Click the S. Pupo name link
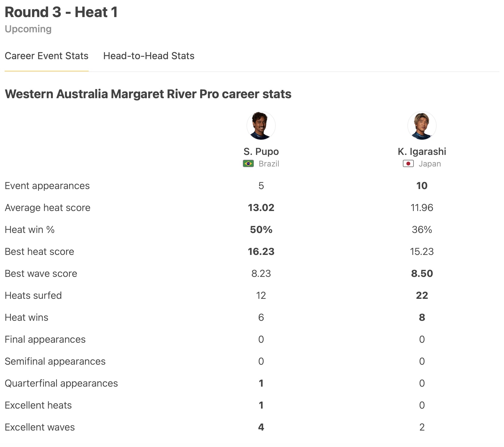The height and width of the screenshot is (447, 504). pos(261,152)
